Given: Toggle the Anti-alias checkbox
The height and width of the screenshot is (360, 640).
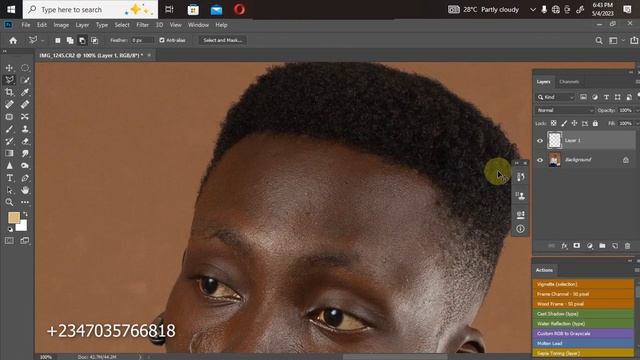Looking at the screenshot, I should (162, 40).
